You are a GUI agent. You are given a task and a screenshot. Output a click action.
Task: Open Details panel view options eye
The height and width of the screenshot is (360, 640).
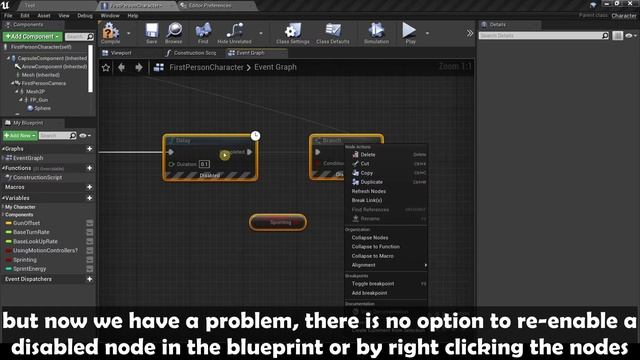tap(631, 36)
